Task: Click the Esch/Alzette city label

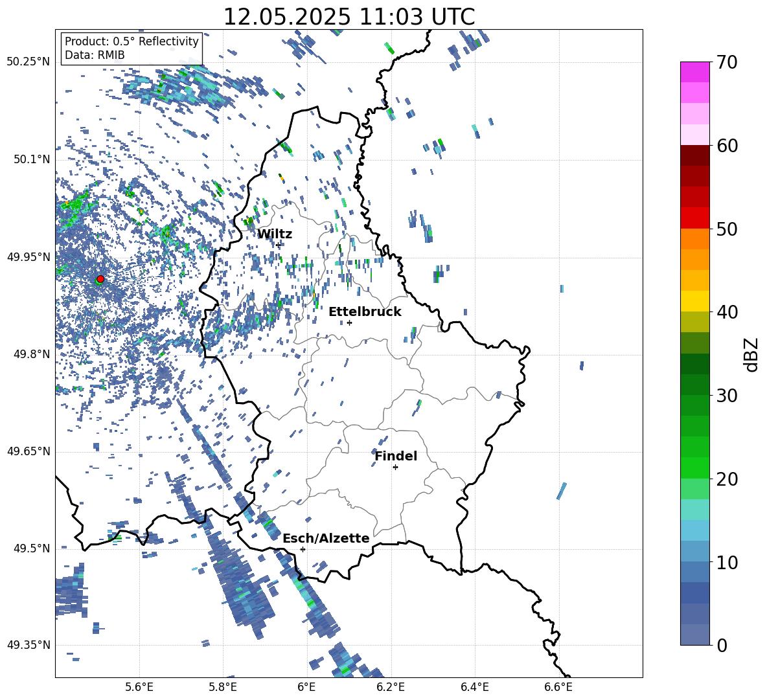Action: pyautogui.click(x=326, y=538)
